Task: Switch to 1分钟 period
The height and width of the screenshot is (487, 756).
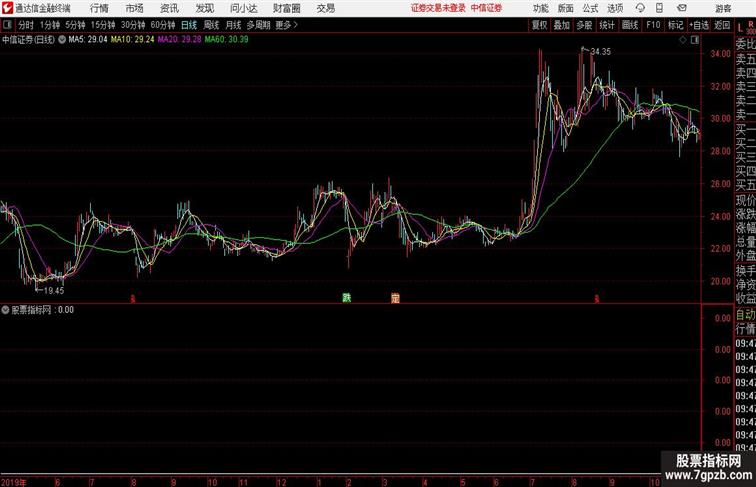Action: pos(50,25)
